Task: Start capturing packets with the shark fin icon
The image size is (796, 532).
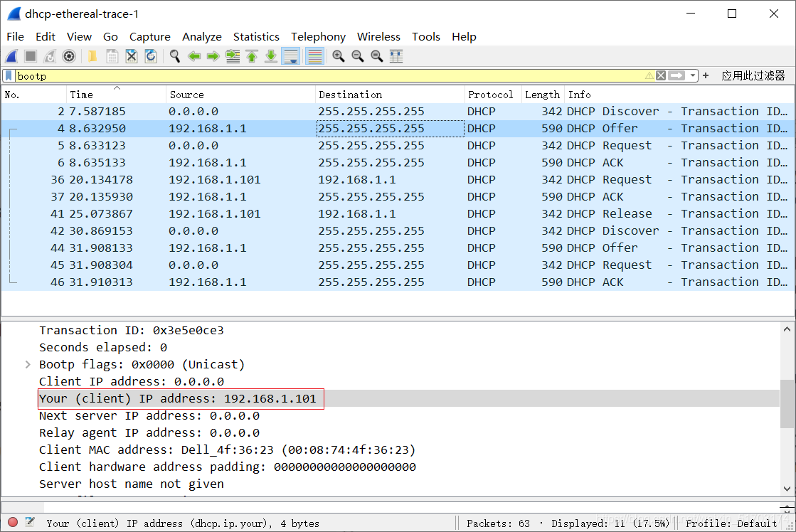Action: 11,56
